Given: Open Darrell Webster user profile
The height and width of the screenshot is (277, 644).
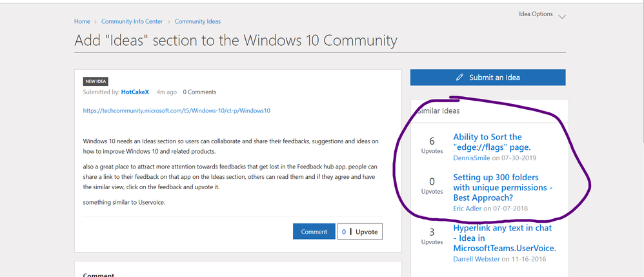Looking at the screenshot, I should pyautogui.click(x=476, y=259).
